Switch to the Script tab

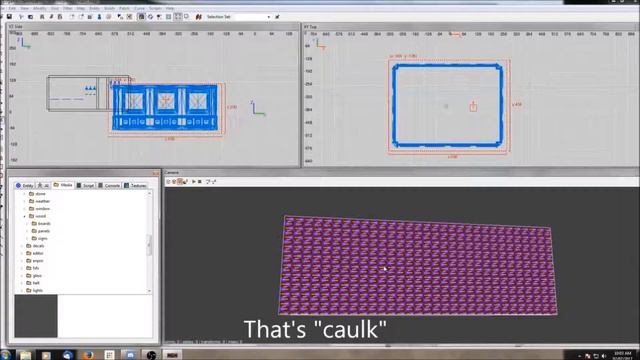pyautogui.click(x=86, y=185)
